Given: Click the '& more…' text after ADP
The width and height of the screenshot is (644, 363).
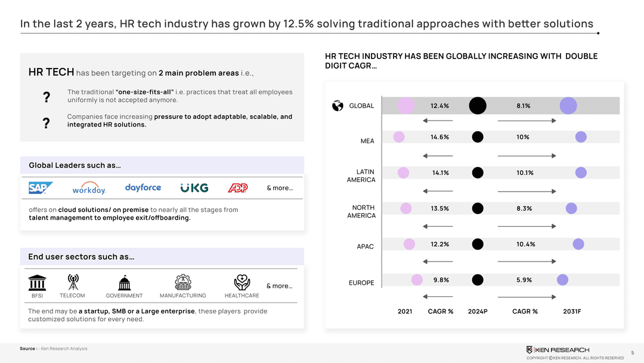Looking at the screenshot, I should (x=280, y=188).
